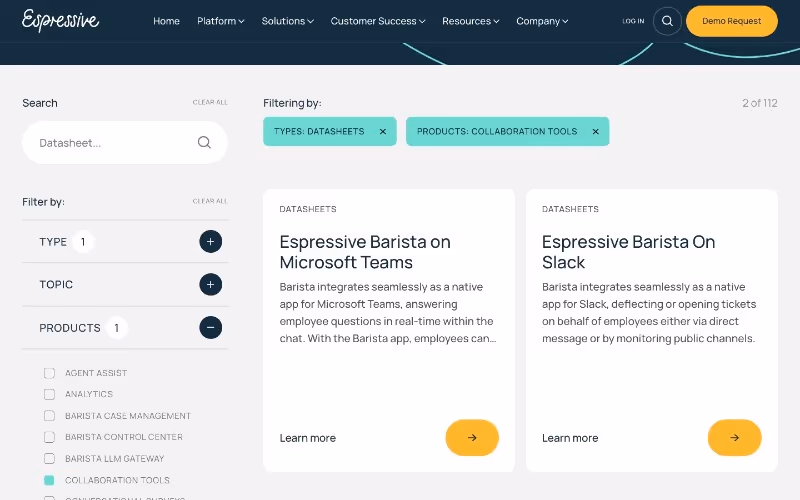Check the Barista Case Management checkbox

49,416
